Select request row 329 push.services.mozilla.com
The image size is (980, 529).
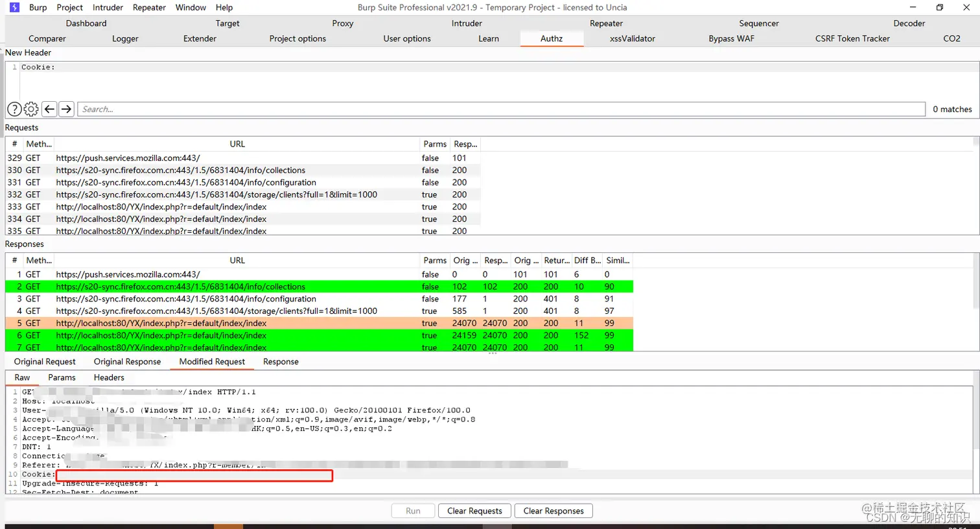click(243, 158)
